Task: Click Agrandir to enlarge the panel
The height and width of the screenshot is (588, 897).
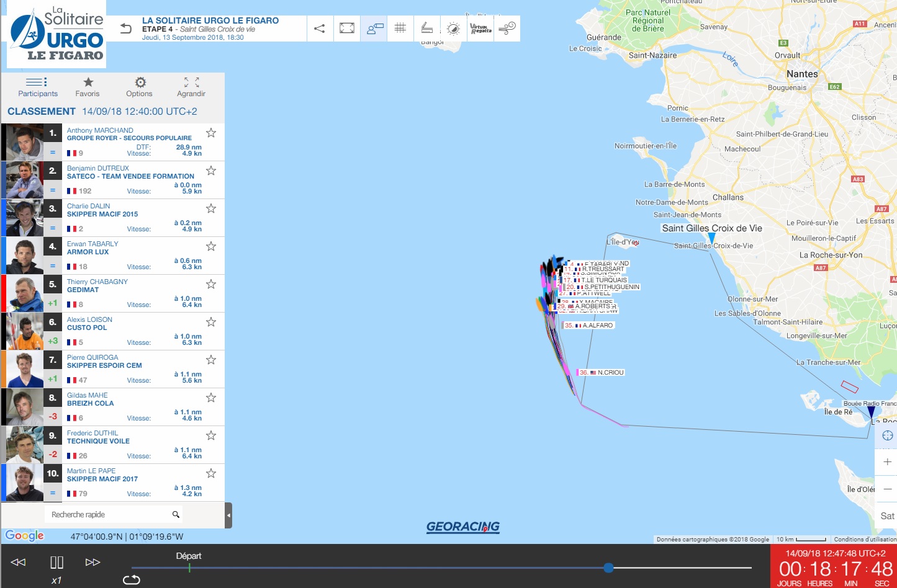Action: point(191,87)
